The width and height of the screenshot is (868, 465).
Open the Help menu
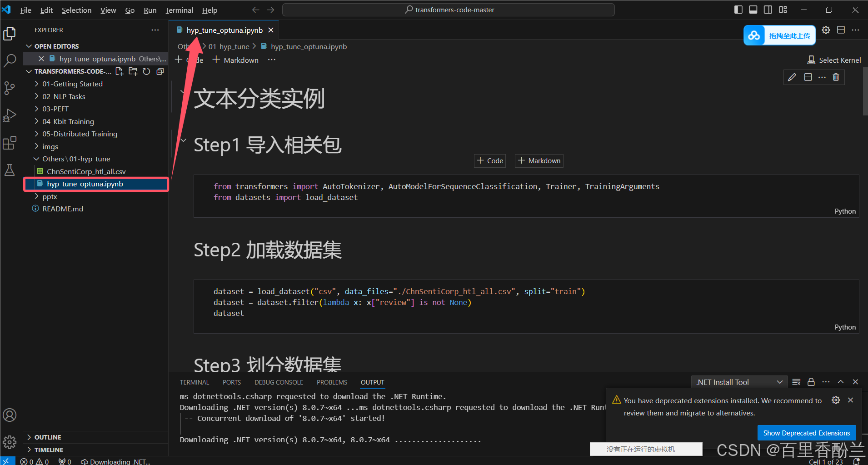[x=210, y=10]
